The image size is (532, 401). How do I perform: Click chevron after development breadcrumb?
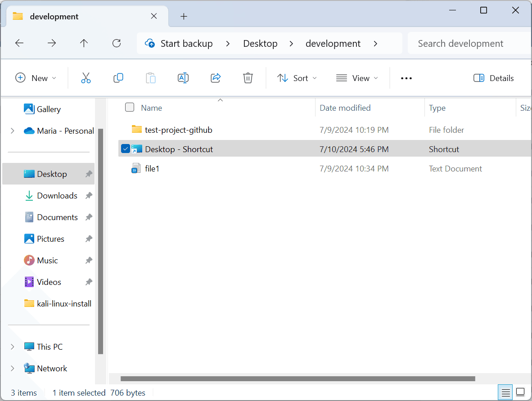pyautogui.click(x=375, y=43)
